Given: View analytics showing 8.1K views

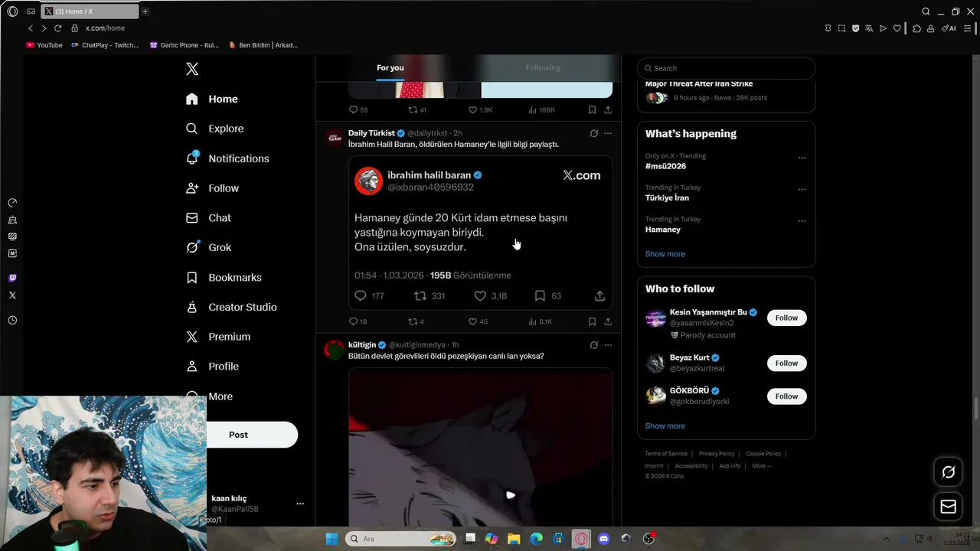Looking at the screenshot, I should (540, 322).
